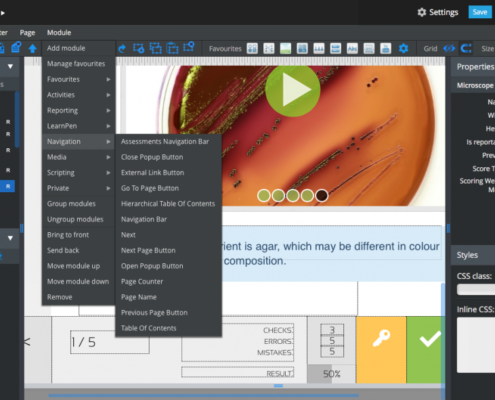The width and height of the screenshot is (495, 400).
Task: Click the sixth favourite module icon
Action: click(335, 49)
